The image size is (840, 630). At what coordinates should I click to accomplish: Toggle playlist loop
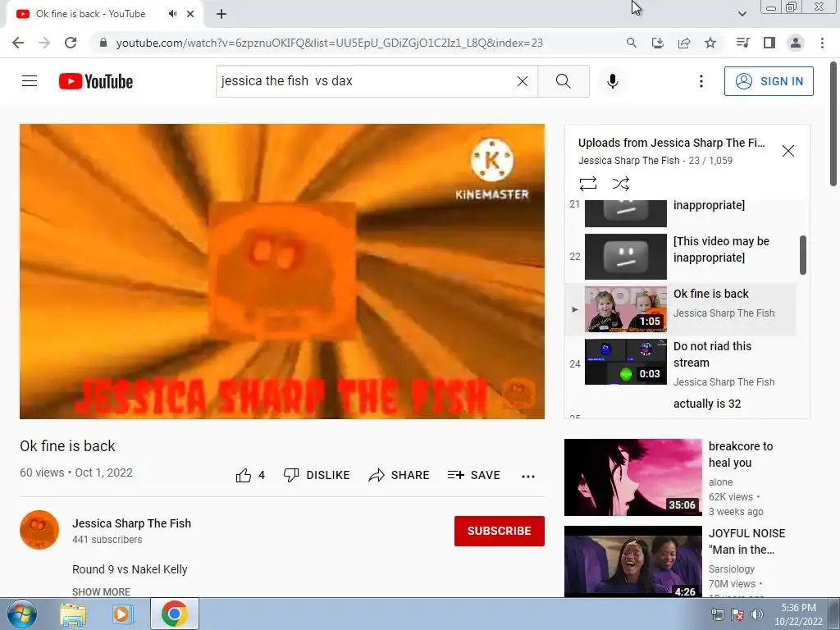[x=587, y=184]
